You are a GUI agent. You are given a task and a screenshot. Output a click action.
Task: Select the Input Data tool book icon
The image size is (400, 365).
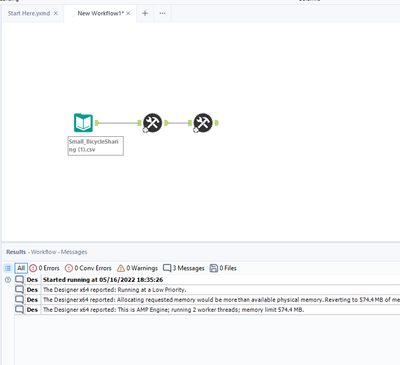[x=83, y=123]
